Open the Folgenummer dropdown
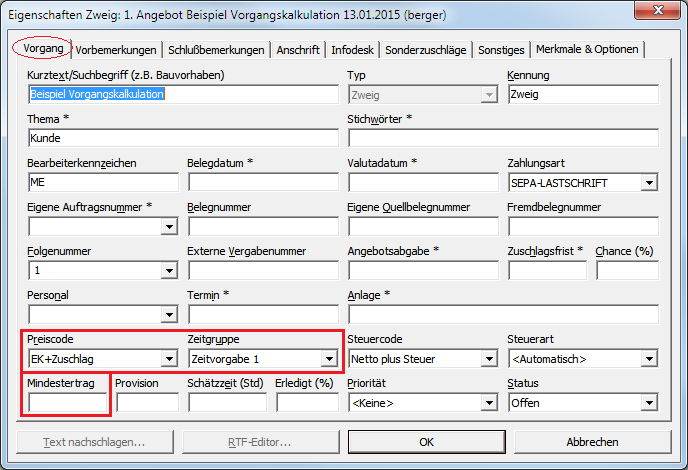688x470 pixels. (169, 271)
